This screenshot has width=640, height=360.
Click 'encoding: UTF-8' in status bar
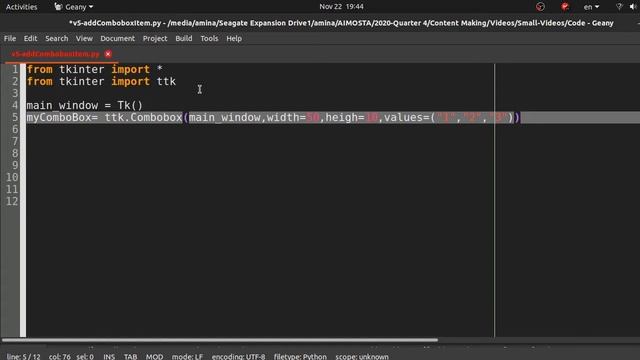[238, 356]
